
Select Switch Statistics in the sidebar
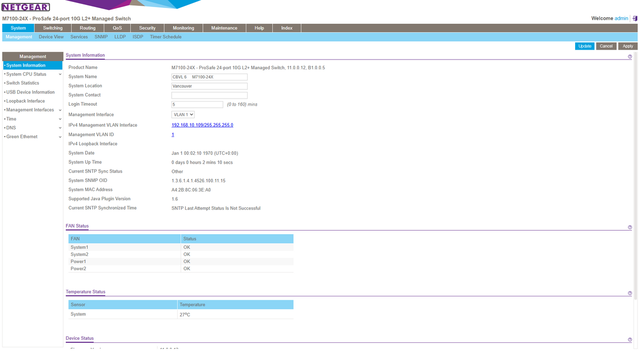[x=23, y=83]
